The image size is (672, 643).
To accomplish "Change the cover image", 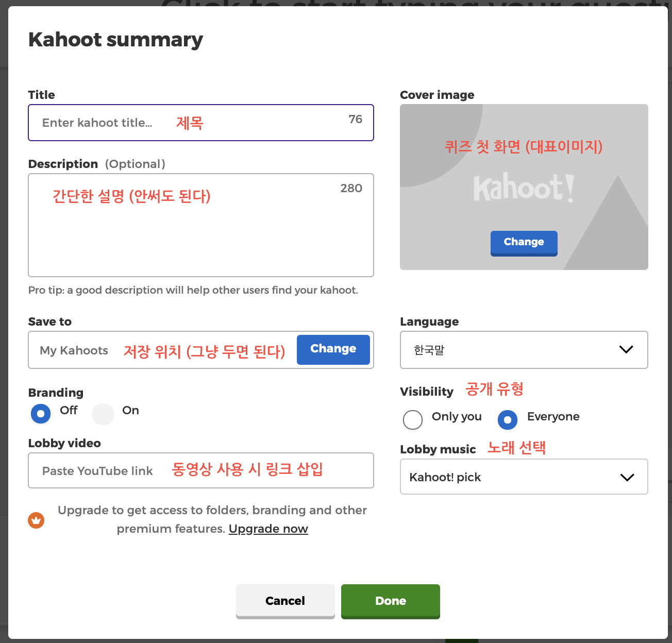I will (524, 243).
